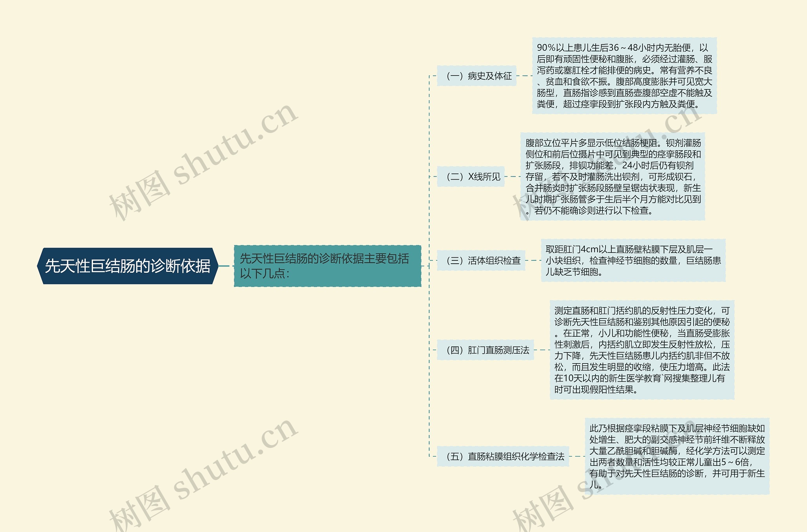The width and height of the screenshot is (807, 532).
Task: Click the description starting 此乃根据痉挛段粘膜下
Action: click(677, 456)
